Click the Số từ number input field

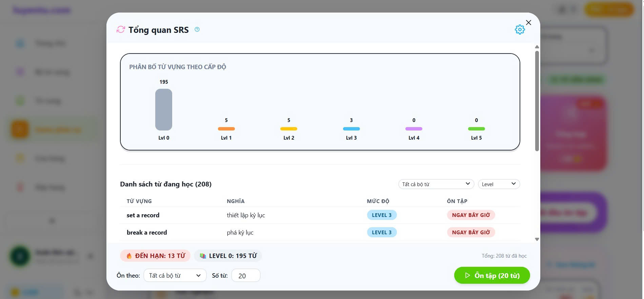tap(245, 276)
